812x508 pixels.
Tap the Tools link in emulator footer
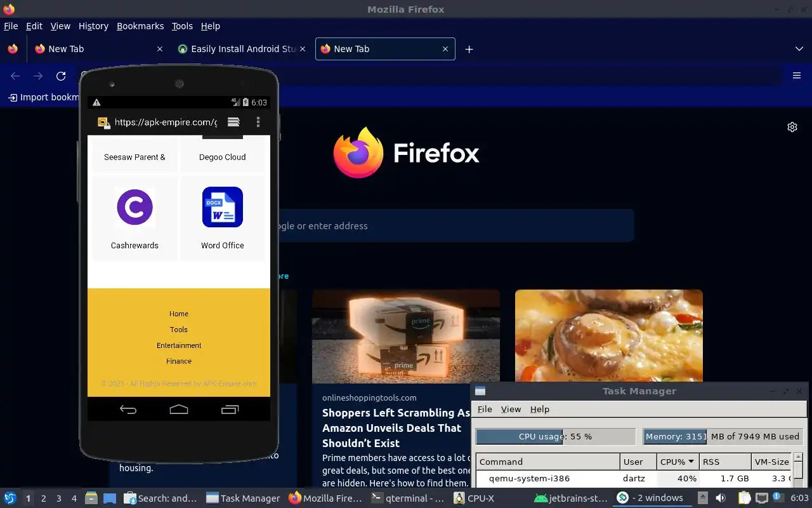click(179, 330)
